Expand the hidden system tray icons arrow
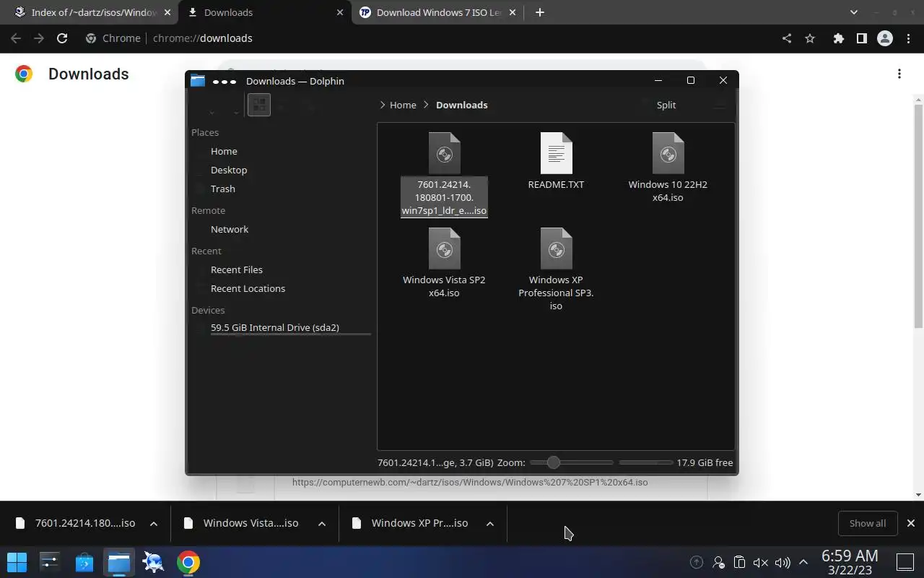Screen dimensions: 924x578 pos(803,562)
